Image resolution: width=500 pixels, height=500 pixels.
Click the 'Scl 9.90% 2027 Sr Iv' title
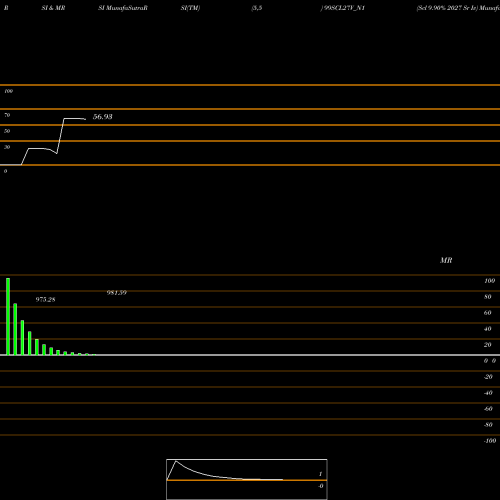click(447, 8)
